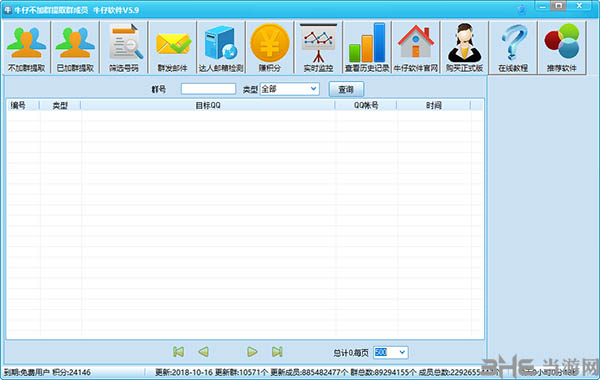Sort by the 编号 column header
600x380 pixels.
pyautogui.click(x=23, y=105)
